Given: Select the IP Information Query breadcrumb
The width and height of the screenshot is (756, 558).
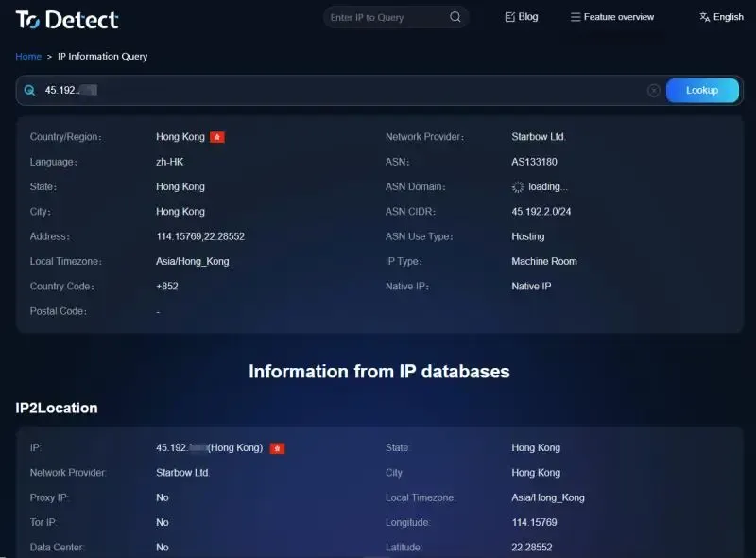Looking at the screenshot, I should pos(102,56).
